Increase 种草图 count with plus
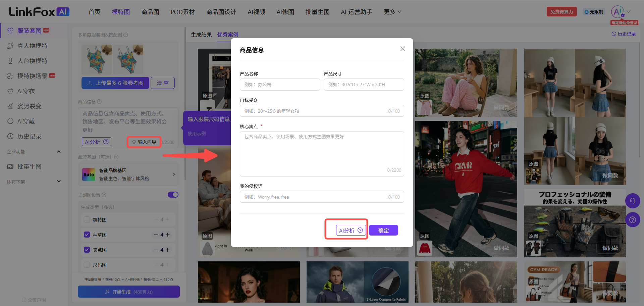 click(168, 235)
